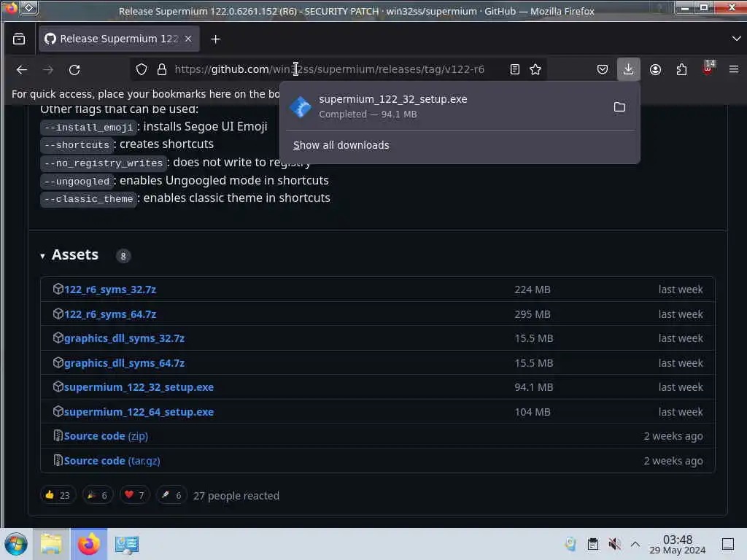Click the --ungoogled flag code

point(77,181)
